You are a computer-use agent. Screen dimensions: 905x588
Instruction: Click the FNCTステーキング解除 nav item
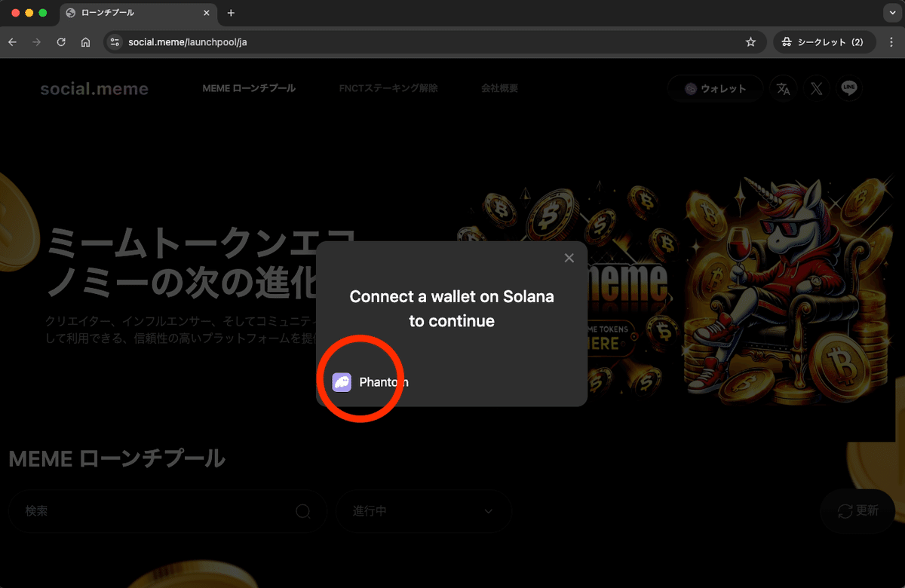pyautogui.click(x=388, y=88)
